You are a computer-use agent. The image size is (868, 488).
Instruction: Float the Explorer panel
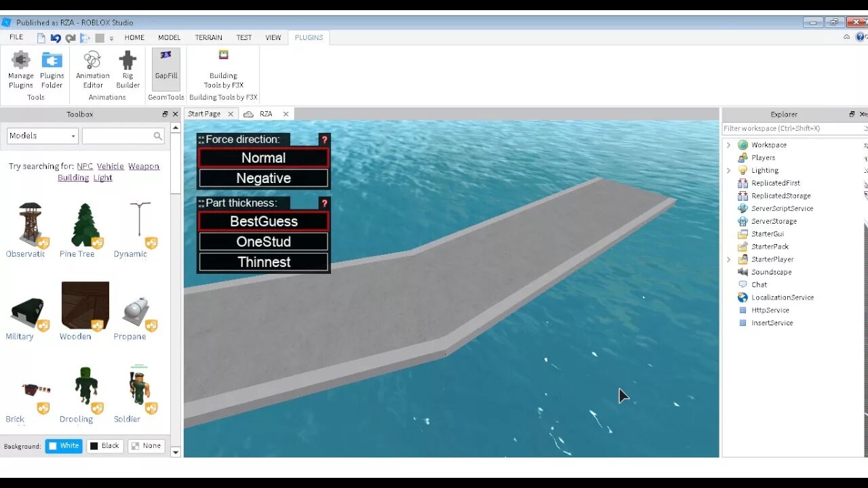point(852,115)
